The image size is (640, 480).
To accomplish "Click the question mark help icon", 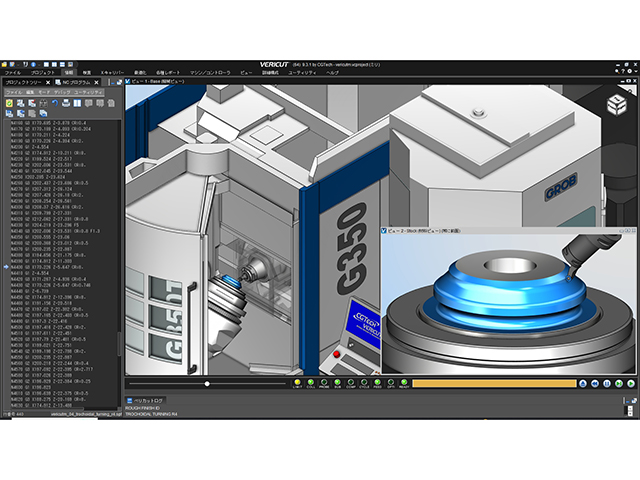I will click(x=623, y=71).
